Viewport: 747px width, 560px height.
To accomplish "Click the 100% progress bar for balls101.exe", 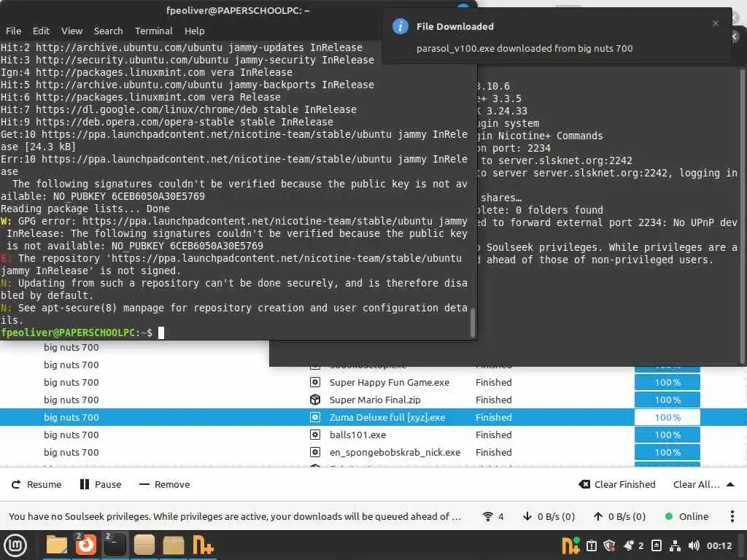I will (667, 435).
